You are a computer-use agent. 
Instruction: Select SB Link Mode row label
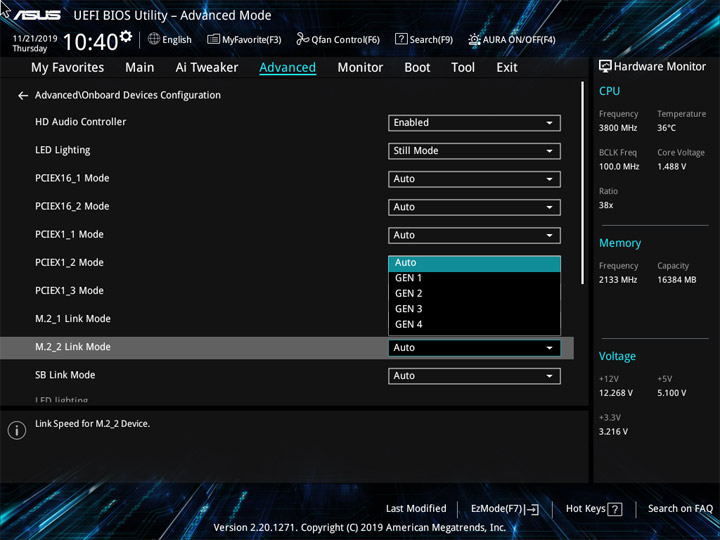(x=65, y=375)
